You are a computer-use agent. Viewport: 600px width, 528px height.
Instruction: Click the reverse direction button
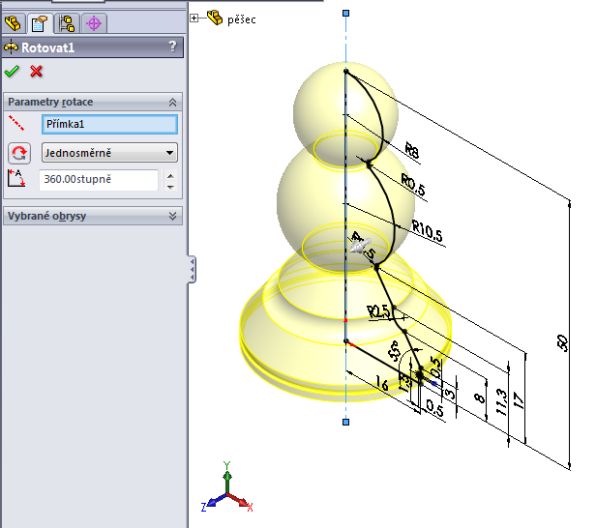[18, 153]
